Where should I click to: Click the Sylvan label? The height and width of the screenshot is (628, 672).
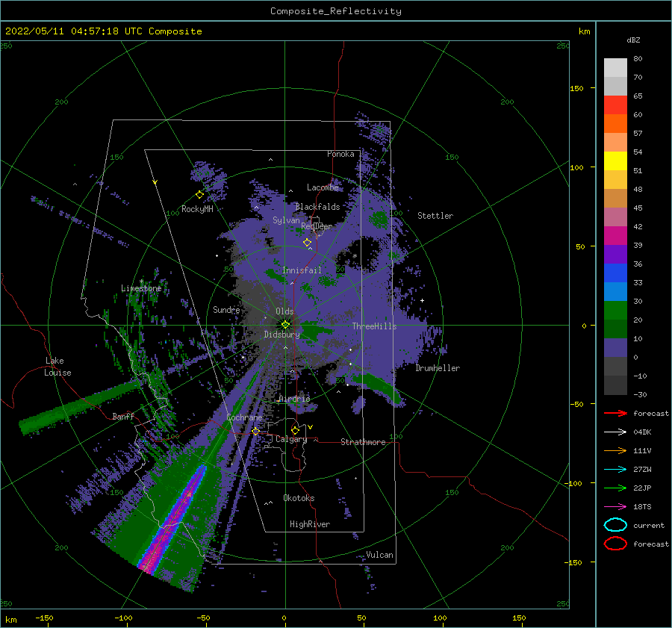[x=286, y=220]
